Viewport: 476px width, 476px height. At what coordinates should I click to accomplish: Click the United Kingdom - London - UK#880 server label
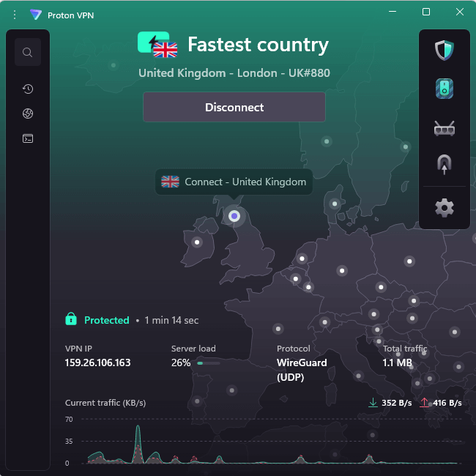click(x=234, y=73)
